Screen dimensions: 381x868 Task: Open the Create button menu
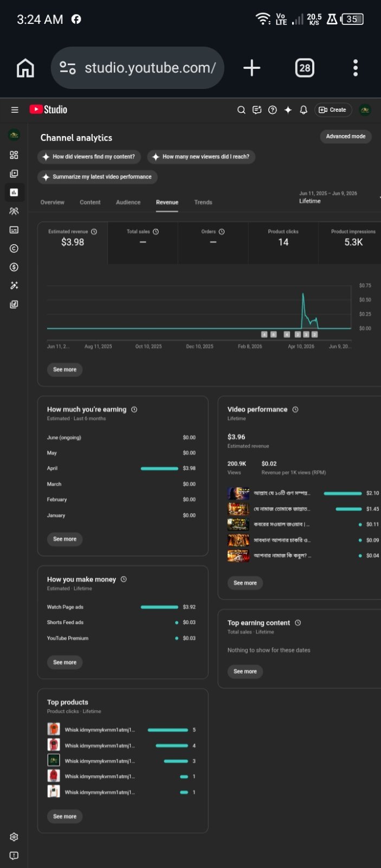[x=333, y=110]
